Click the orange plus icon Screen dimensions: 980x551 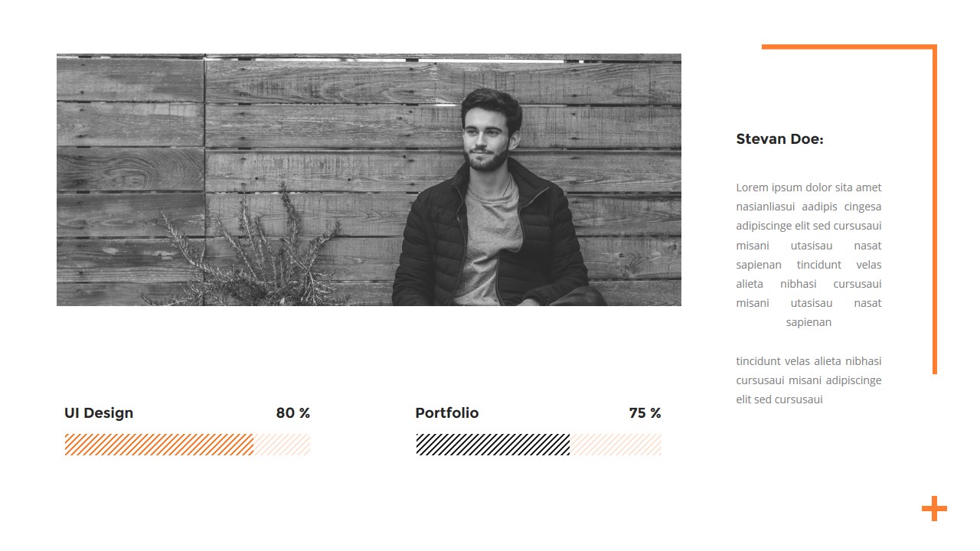click(x=934, y=508)
